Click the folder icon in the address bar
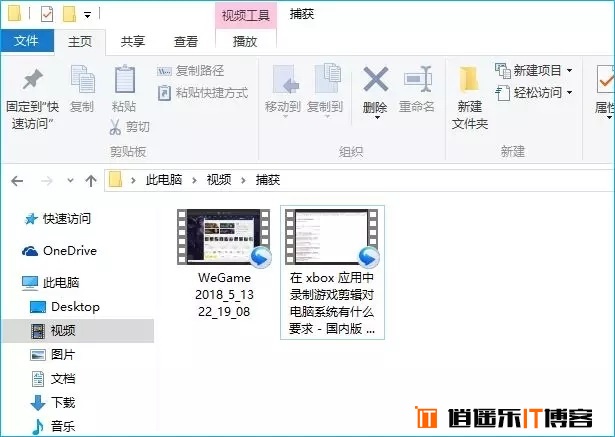Viewport: 615px width, 437px height. pyautogui.click(x=115, y=180)
